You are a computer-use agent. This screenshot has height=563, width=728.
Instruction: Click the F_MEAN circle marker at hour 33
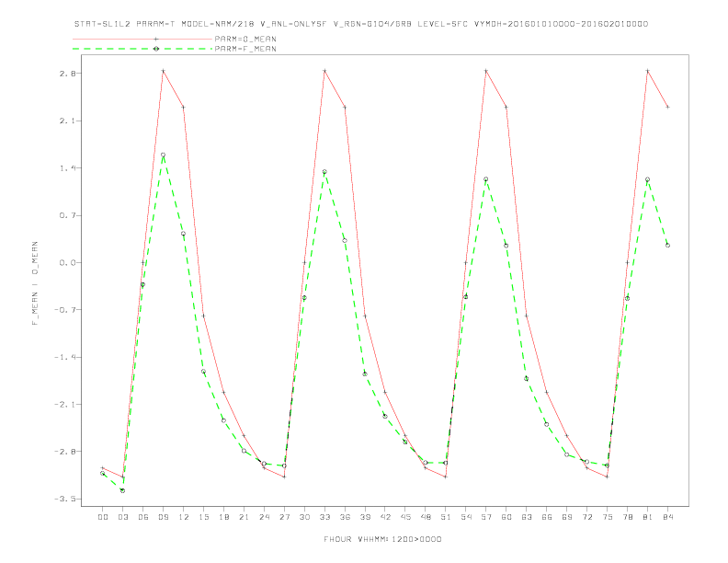pyautogui.click(x=324, y=172)
